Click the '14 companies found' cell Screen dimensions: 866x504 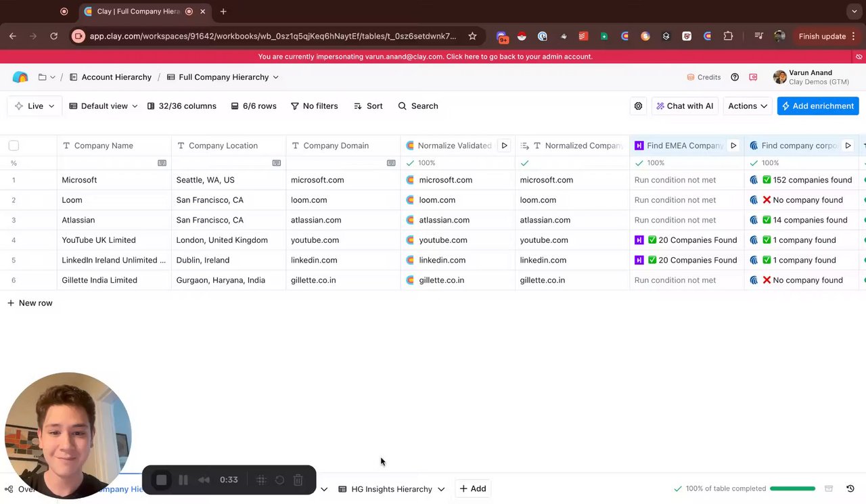click(802, 220)
